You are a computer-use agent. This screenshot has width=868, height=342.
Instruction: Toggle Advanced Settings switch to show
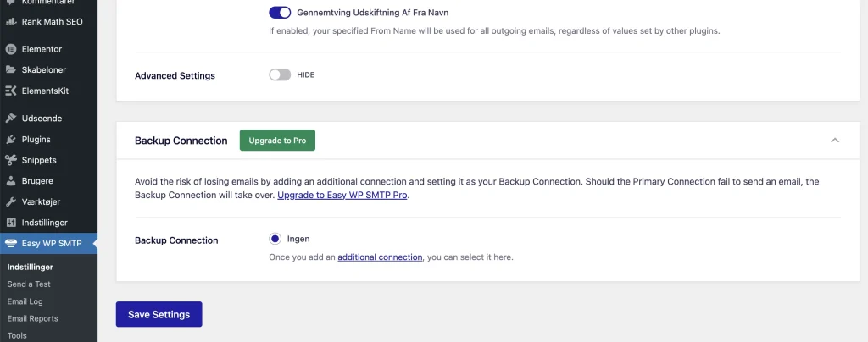pyautogui.click(x=280, y=74)
